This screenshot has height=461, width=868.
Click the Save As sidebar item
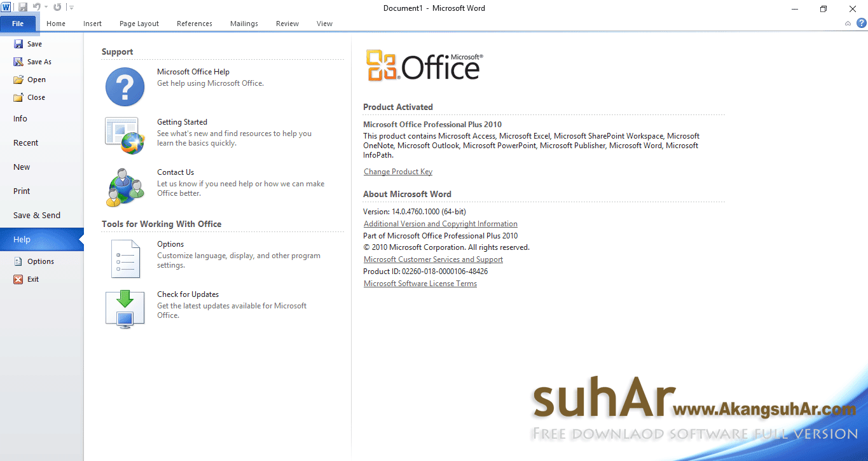click(x=32, y=62)
